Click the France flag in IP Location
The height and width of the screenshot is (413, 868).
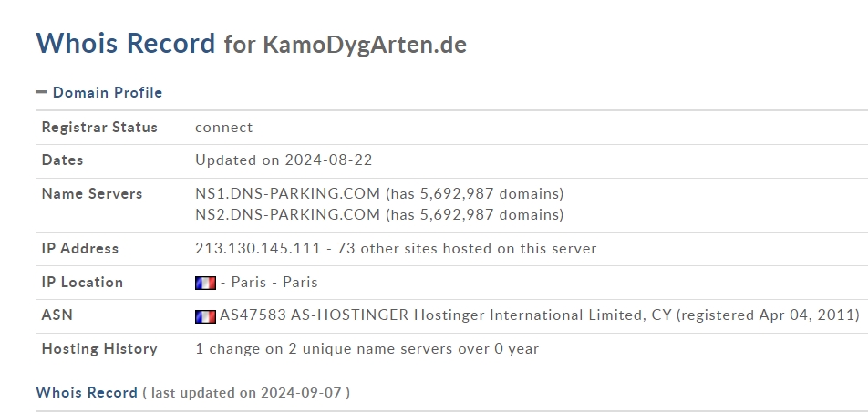(x=205, y=283)
